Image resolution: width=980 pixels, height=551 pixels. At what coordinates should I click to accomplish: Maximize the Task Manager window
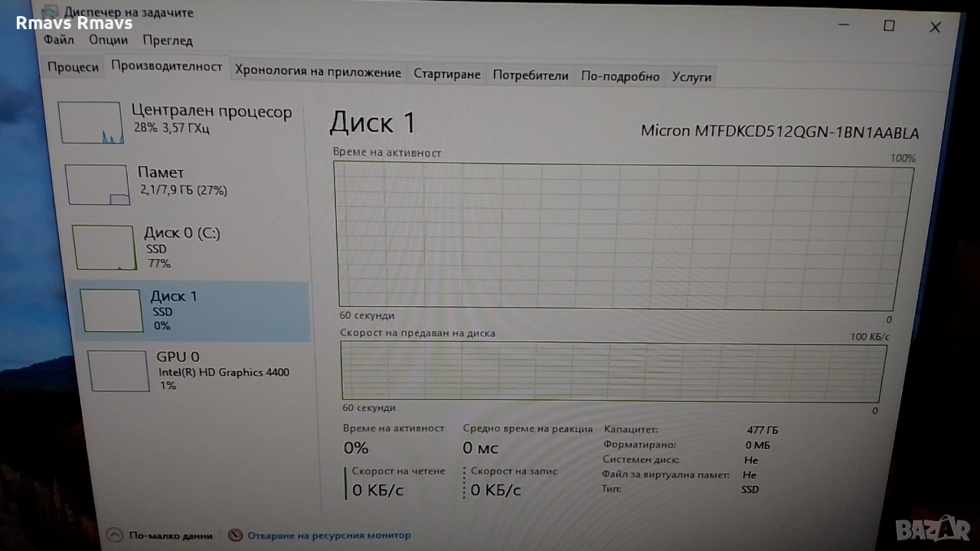(889, 26)
